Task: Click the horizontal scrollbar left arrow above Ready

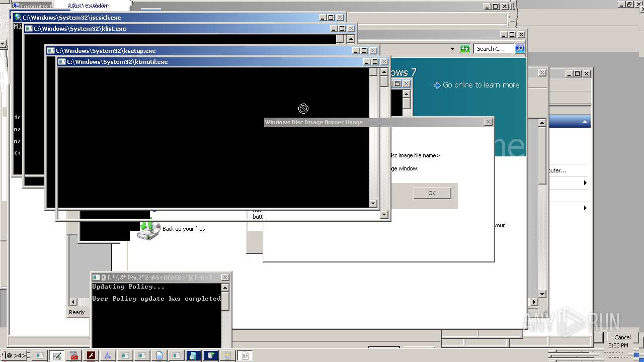Action: pyautogui.click(x=73, y=302)
